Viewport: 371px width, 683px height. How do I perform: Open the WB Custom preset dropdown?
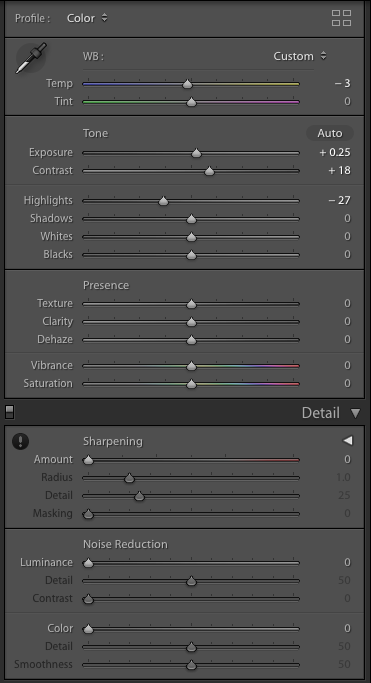(300, 56)
